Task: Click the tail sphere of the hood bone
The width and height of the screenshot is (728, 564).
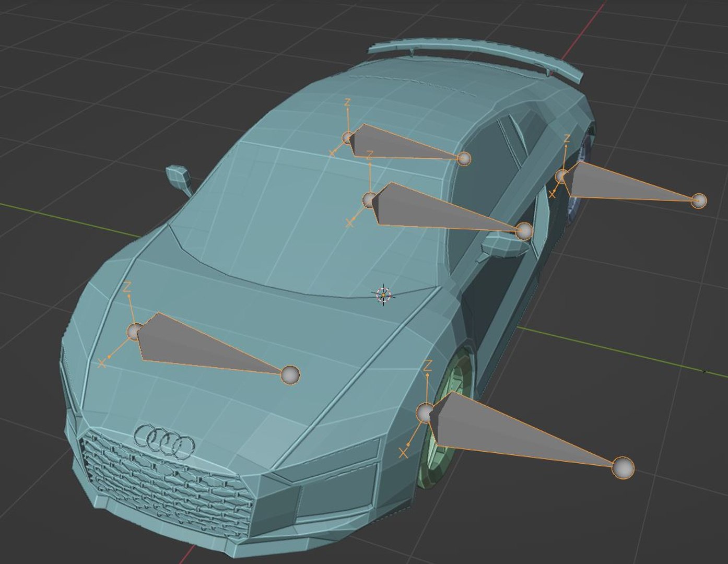Action: 290,374
